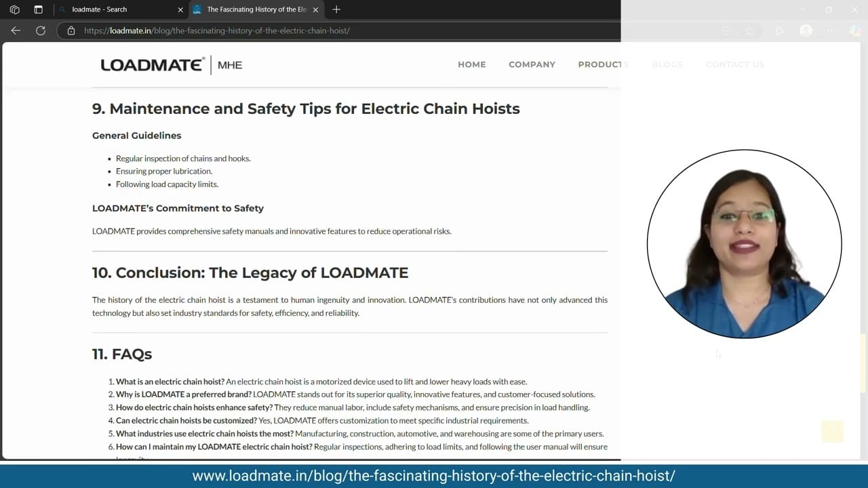Add page to favorites star icon
The image size is (868, 488).
[749, 30]
